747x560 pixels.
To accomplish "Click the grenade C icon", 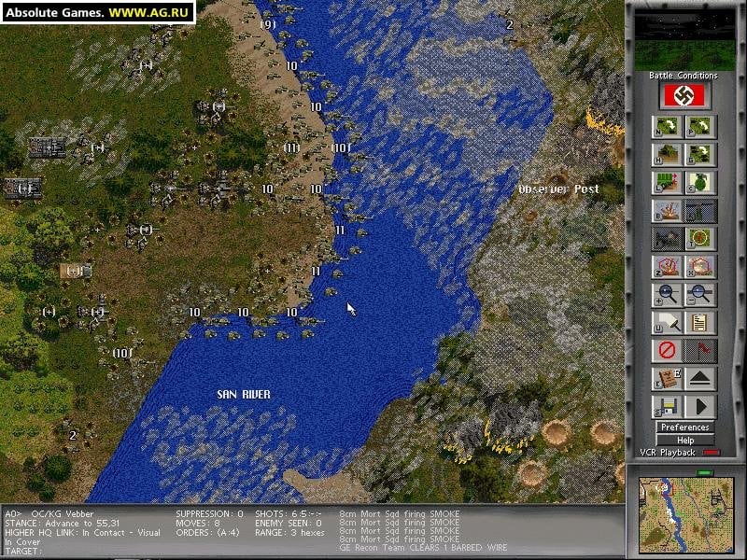I will click(700, 183).
